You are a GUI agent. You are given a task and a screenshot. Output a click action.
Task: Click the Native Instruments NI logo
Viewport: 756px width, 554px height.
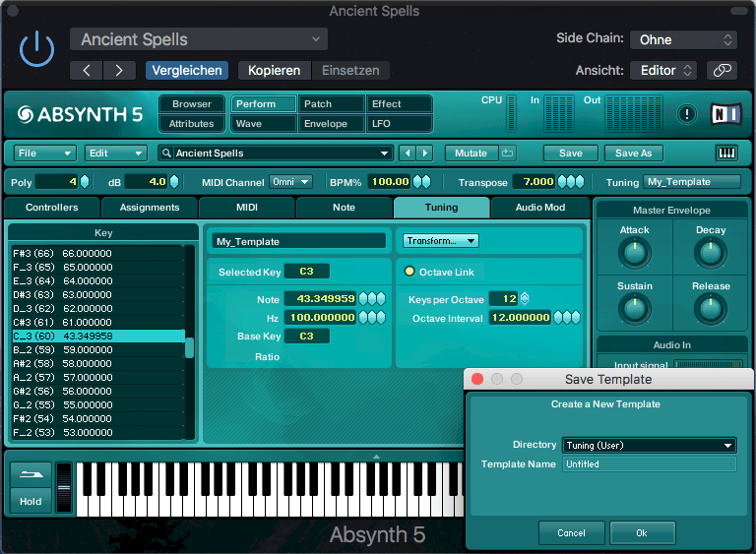click(725, 114)
